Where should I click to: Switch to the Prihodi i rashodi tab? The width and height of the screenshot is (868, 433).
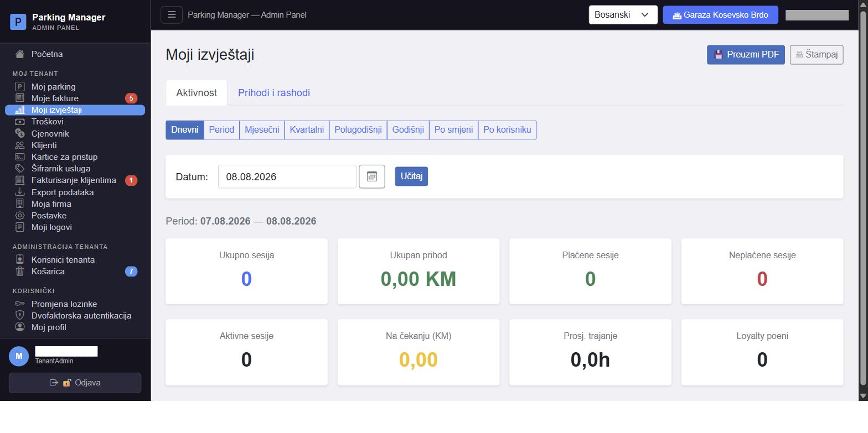tap(274, 93)
